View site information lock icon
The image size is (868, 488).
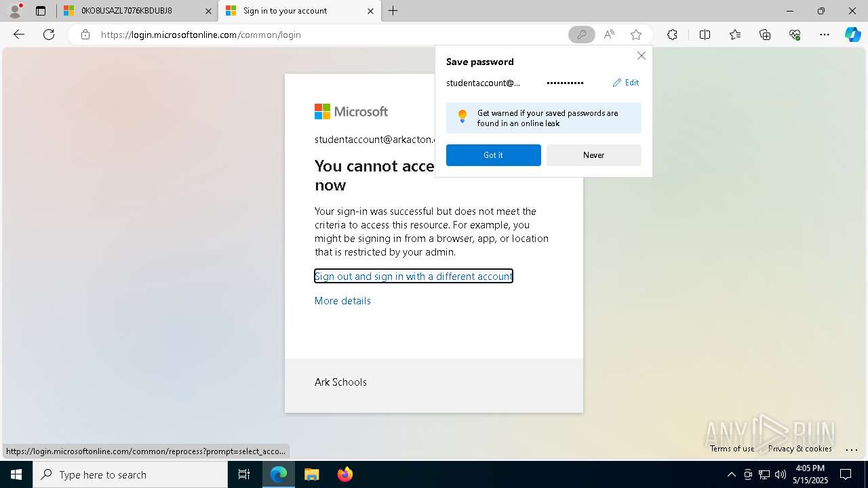[85, 35]
